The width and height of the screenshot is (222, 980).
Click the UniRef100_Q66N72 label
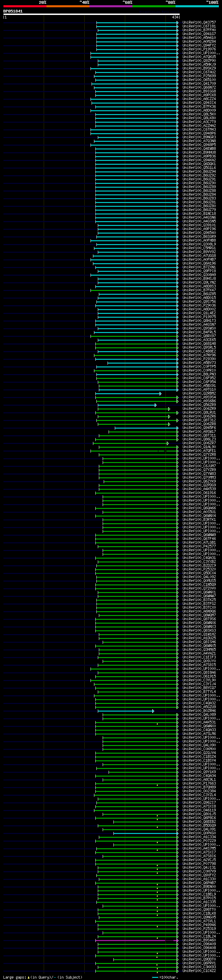pos(199,88)
